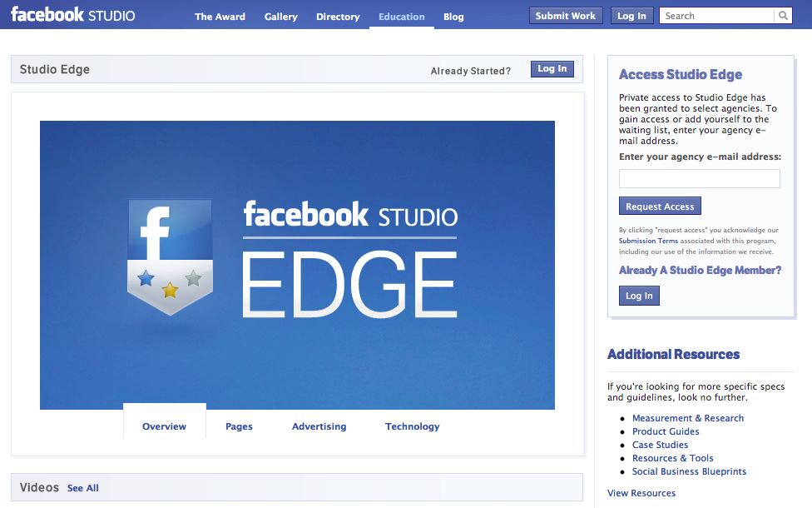Open the Directory navigation item
Screen dimensions: 812x508
click(338, 17)
